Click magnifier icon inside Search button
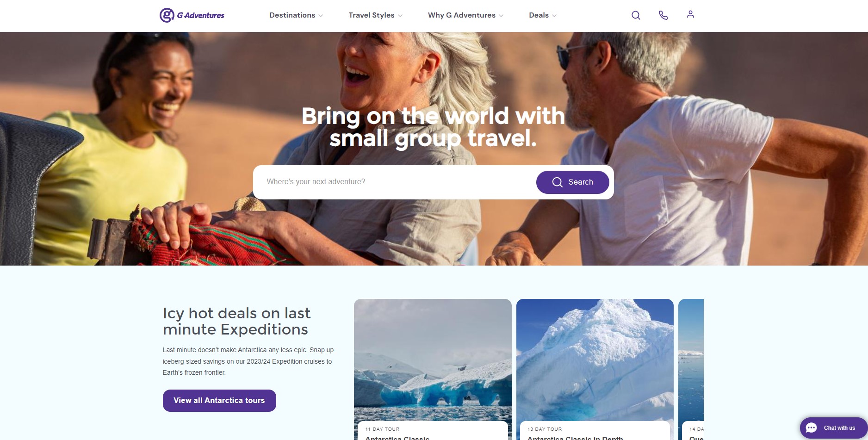 click(x=558, y=182)
